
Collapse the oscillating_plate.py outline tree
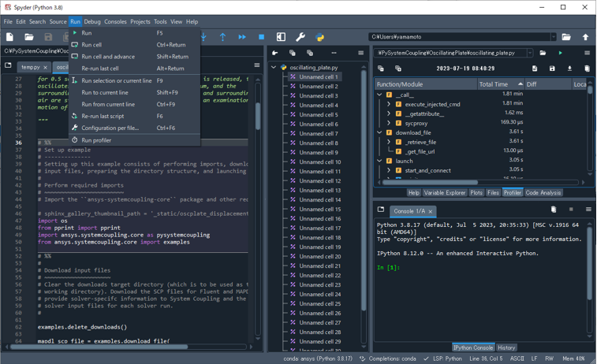point(274,68)
